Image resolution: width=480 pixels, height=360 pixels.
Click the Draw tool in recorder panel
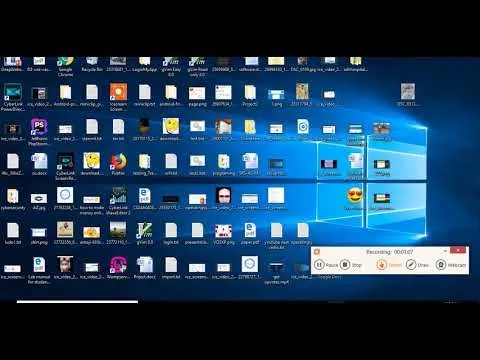tap(417, 265)
